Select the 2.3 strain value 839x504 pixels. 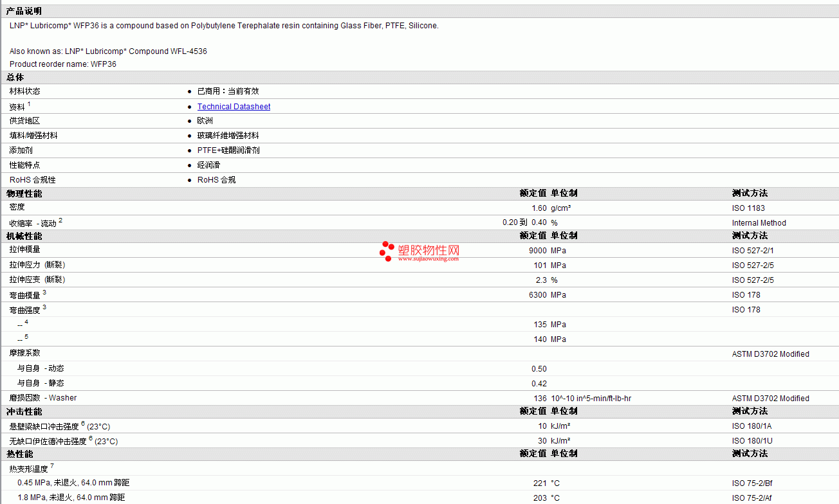(x=541, y=280)
